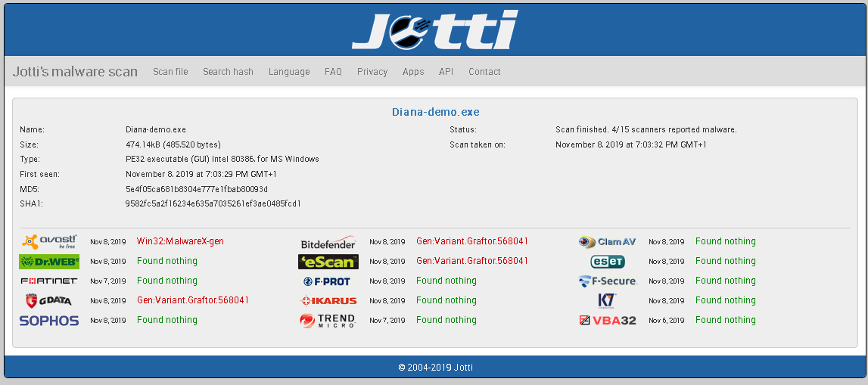Click the SHA1 hash value

tap(213, 203)
